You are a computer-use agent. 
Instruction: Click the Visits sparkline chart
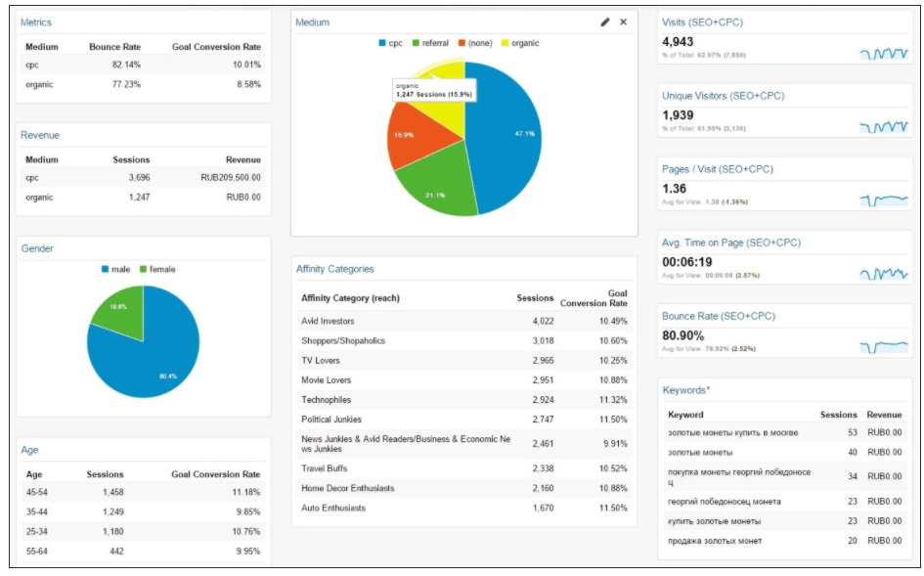pyautogui.click(x=884, y=53)
